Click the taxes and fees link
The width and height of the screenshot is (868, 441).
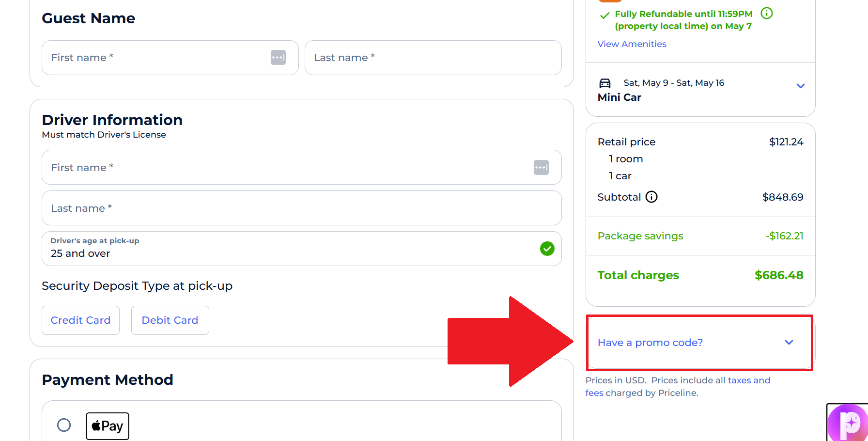point(749,380)
